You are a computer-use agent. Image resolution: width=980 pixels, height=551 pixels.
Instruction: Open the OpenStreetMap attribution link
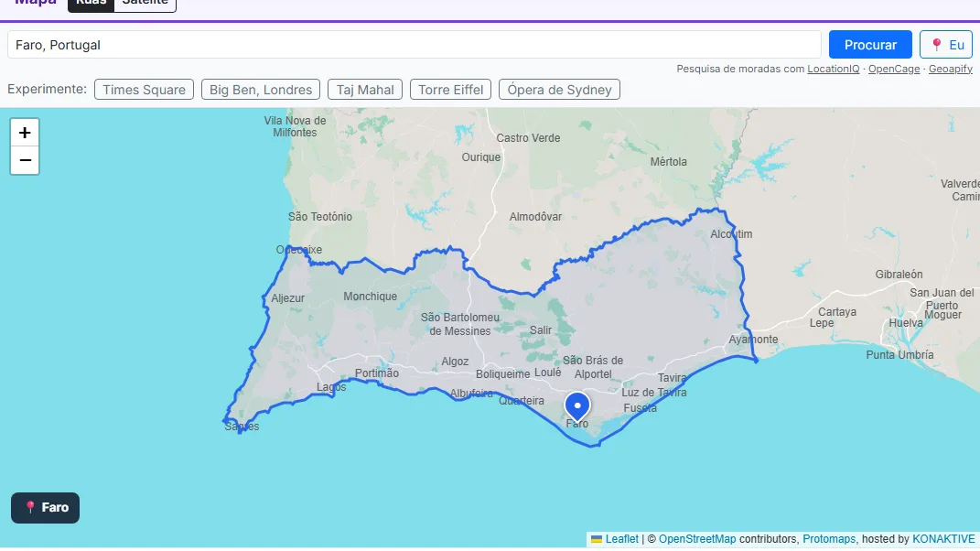point(697,539)
